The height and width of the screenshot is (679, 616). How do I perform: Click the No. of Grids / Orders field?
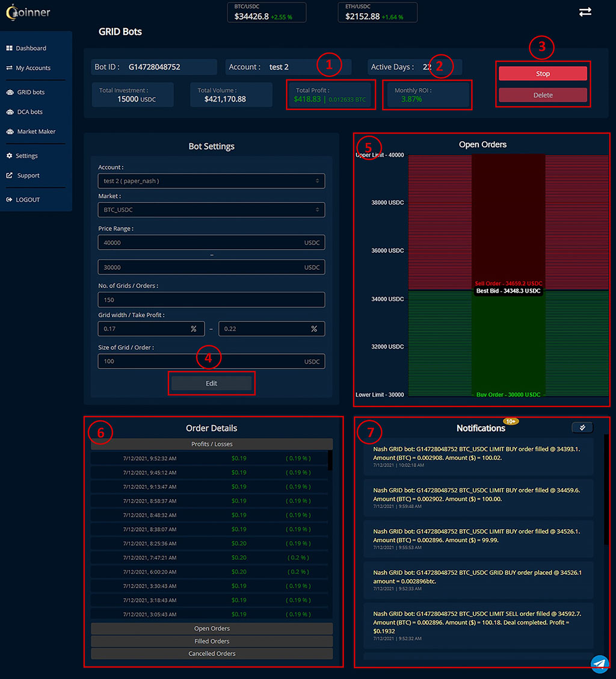211,300
